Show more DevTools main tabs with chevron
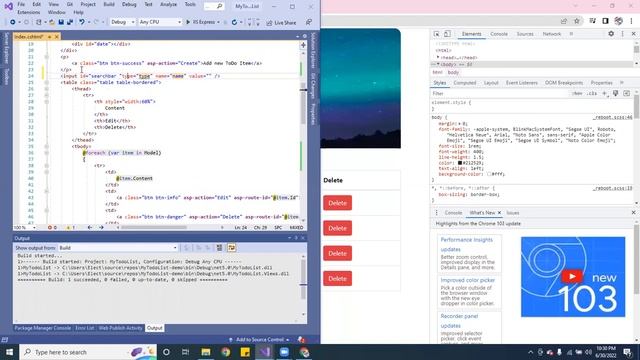The height and width of the screenshot is (360, 640). (571, 34)
